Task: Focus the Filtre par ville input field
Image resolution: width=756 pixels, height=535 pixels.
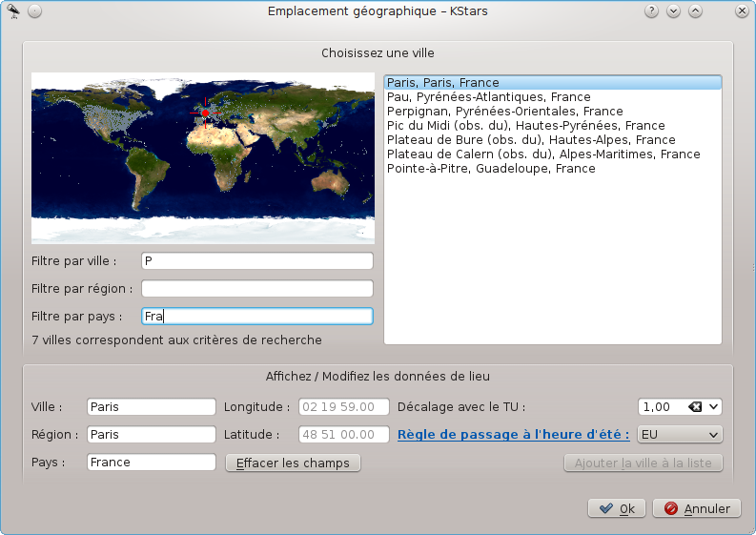Action: point(256,261)
